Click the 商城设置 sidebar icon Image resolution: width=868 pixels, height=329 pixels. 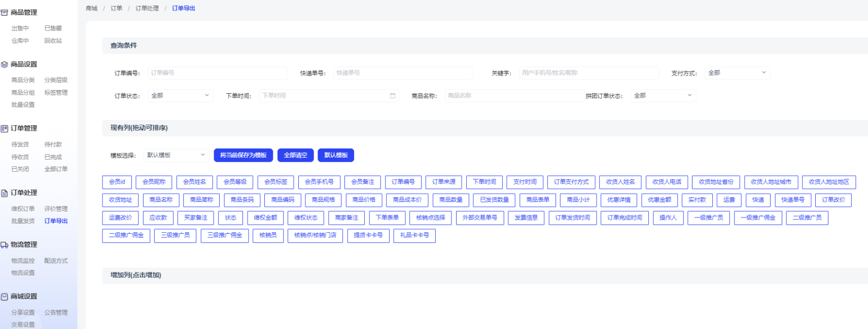[4, 297]
